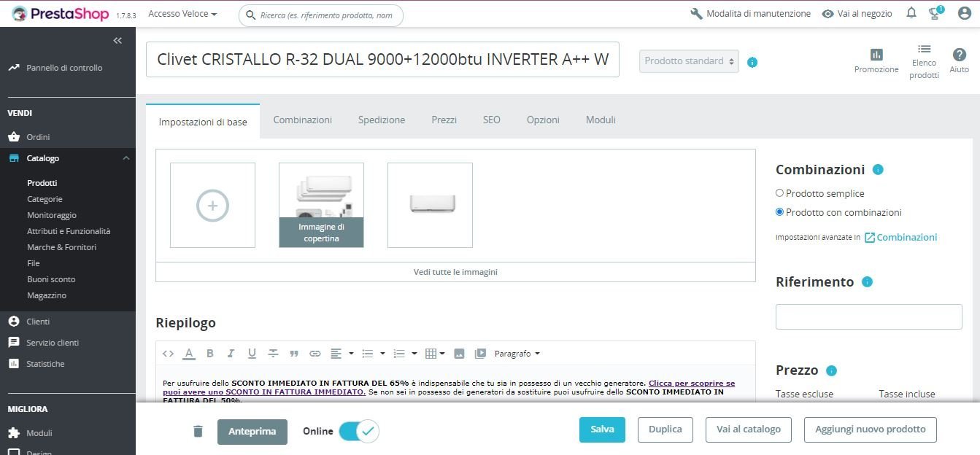Switch to Impostazioni di base tab
Image resolution: width=980 pixels, height=455 pixels.
(203, 121)
